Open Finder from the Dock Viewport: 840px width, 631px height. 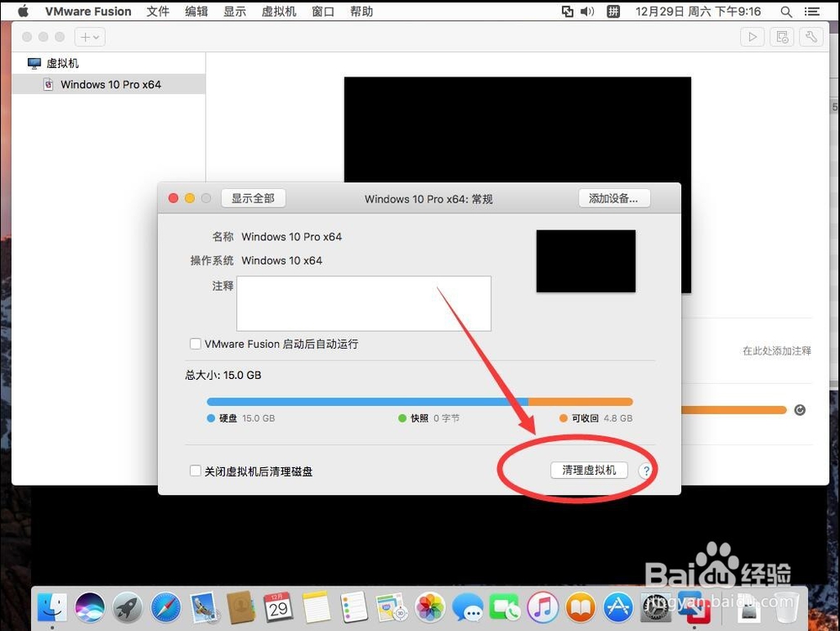coord(52,607)
